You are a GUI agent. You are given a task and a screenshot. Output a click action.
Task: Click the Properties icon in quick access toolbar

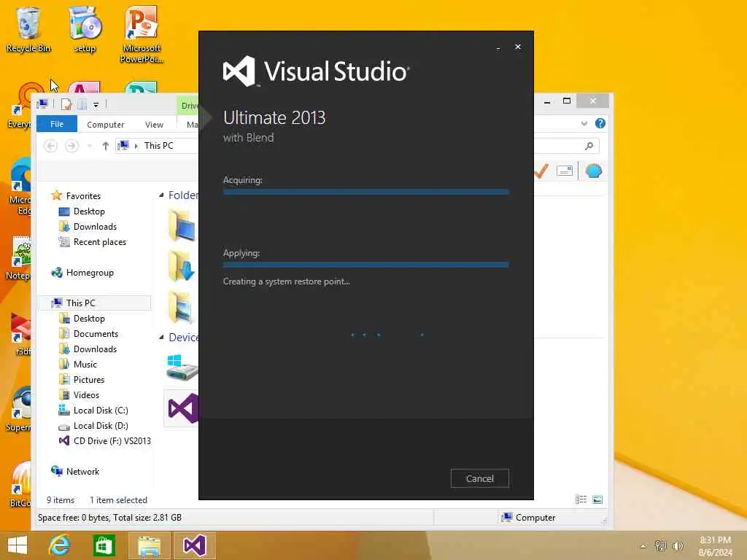pyautogui.click(x=66, y=104)
